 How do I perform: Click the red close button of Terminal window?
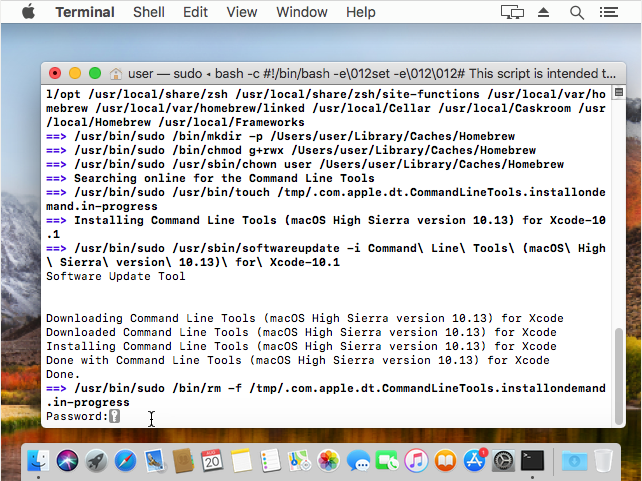[x=55, y=73]
